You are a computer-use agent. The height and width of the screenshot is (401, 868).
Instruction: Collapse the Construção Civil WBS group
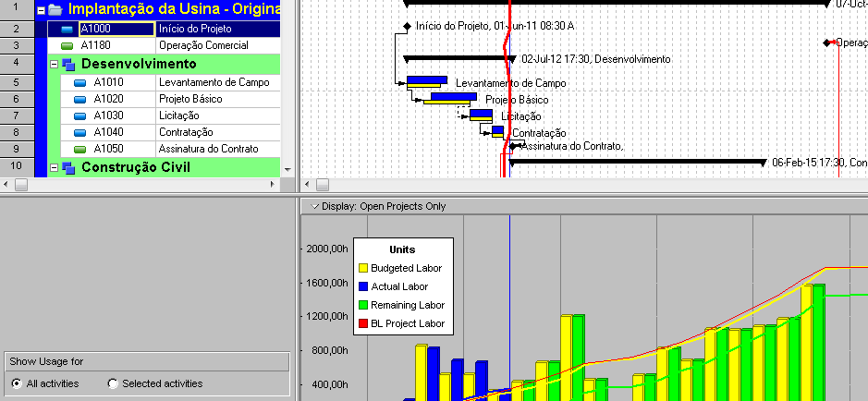point(54,167)
